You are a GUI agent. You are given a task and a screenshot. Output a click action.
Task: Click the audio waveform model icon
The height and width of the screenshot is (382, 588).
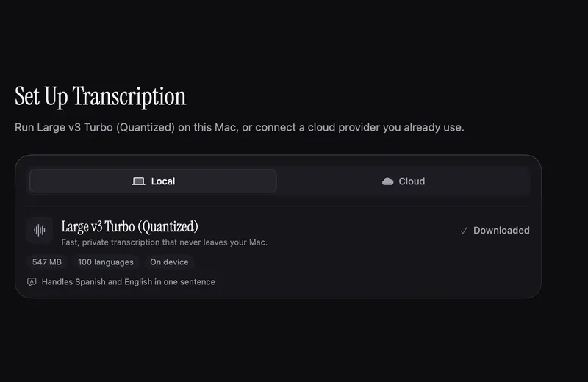pyautogui.click(x=40, y=230)
